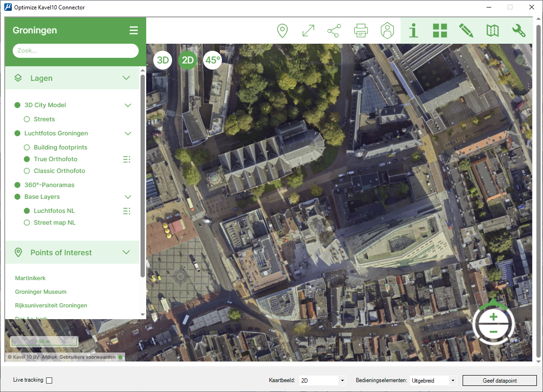Select the pencil drawing tool icon
543x392 pixels.
[x=466, y=31]
